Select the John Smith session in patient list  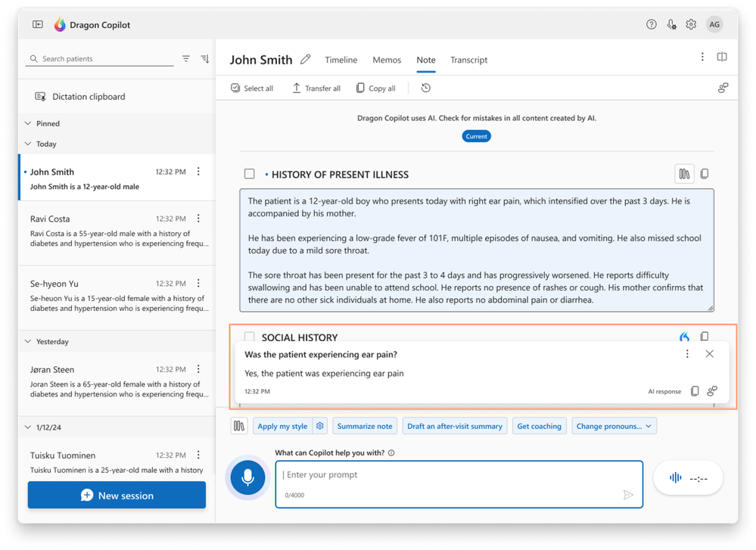(x=117, y=178)
